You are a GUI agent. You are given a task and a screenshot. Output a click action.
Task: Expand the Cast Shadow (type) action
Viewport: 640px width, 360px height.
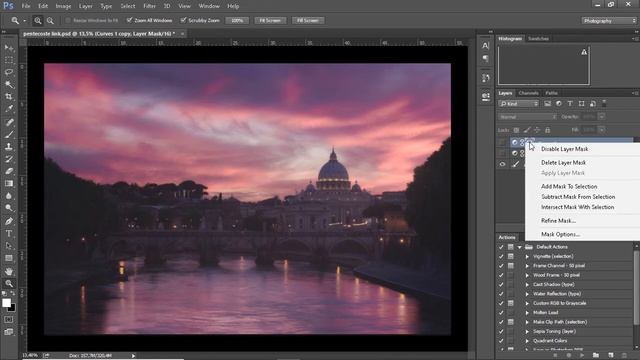click(x=527, y=284)
